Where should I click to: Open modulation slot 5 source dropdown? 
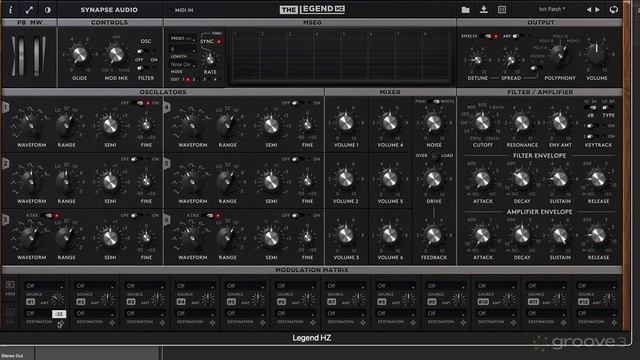[x=245, y=286]
